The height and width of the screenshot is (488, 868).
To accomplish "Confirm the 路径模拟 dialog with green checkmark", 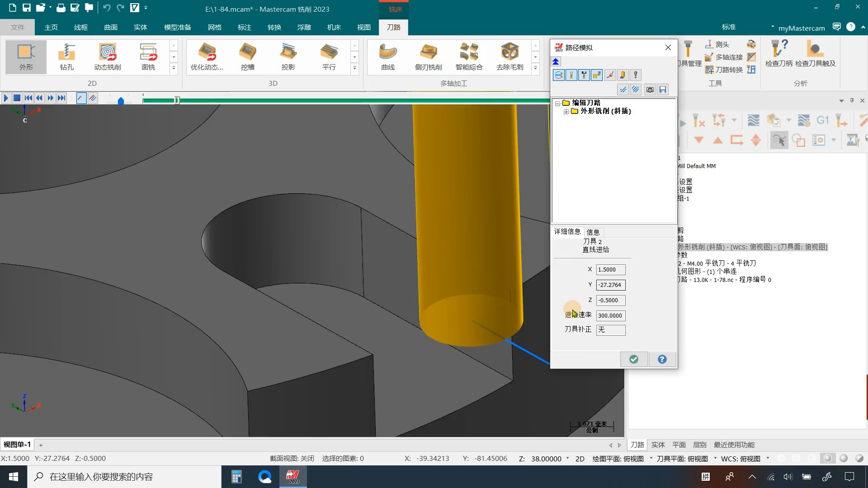I will [x=634, y=359].
